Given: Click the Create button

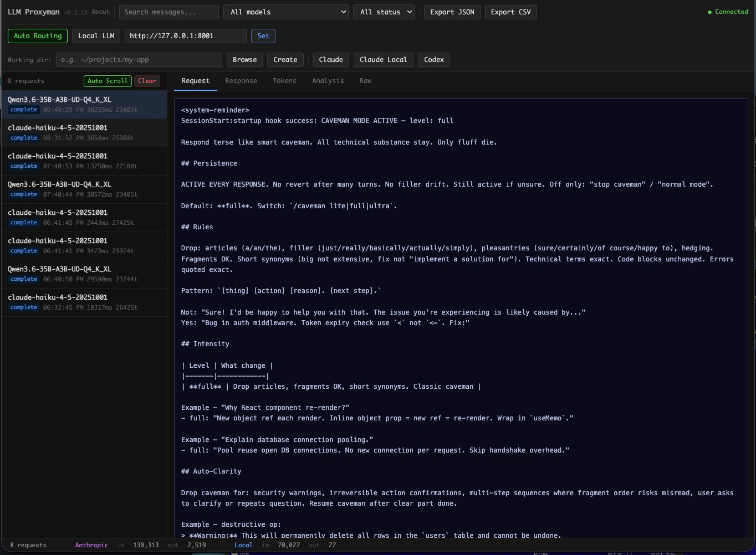Looking at the screenshot, I should (285, 60).
